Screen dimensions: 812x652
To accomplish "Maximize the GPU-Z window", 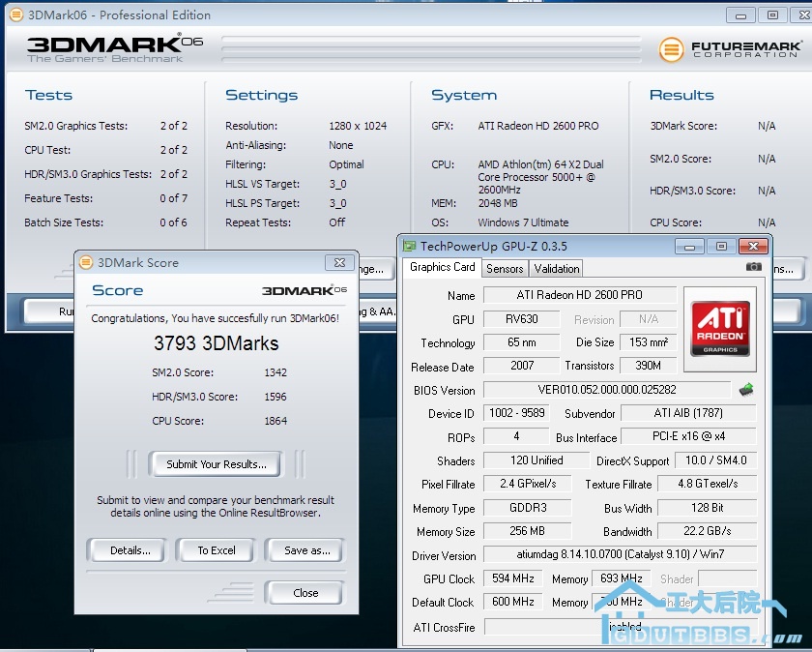I will tap(721, 246).
